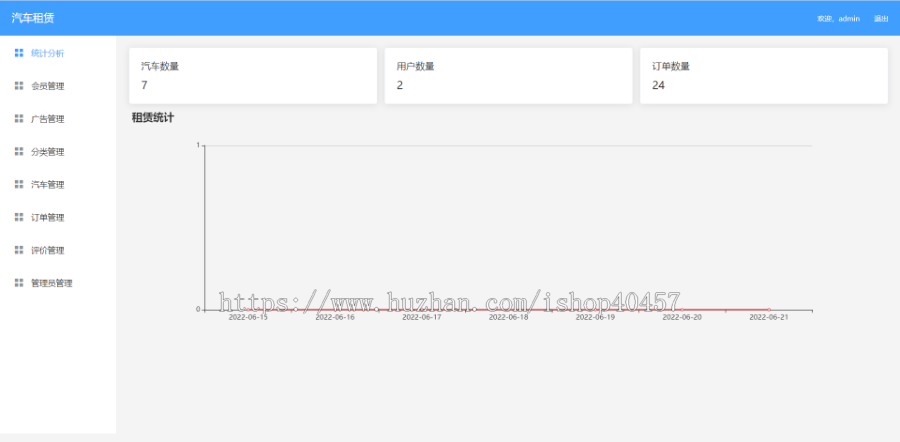
Task: Click the 用户数量 statistics card
Action: (x=508, y=76)
